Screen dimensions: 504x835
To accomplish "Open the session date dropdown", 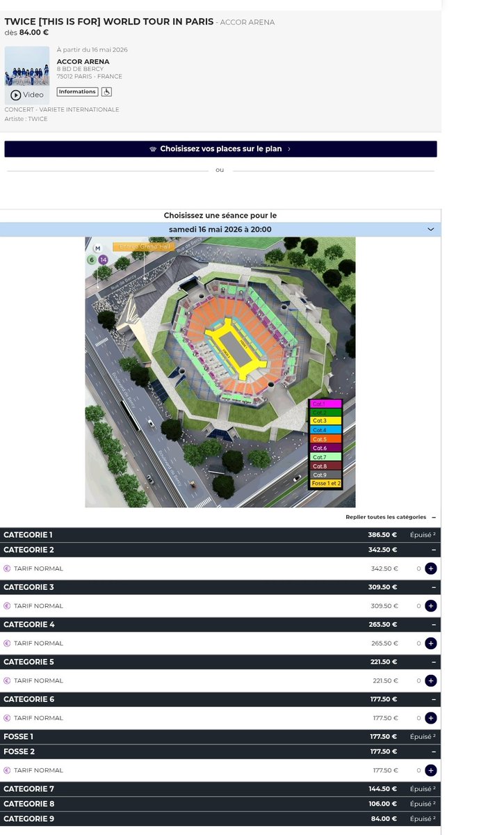I will pyautogui.click(x=220, y=230).
